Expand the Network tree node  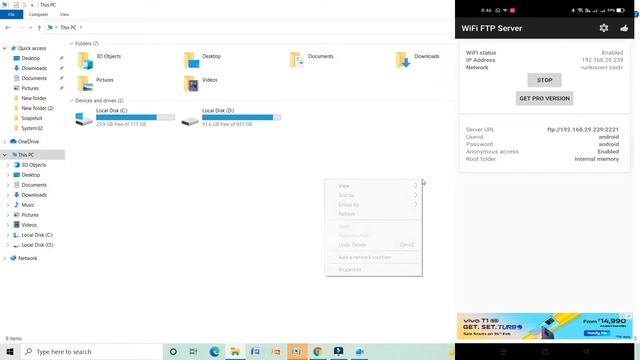(4, 258)
